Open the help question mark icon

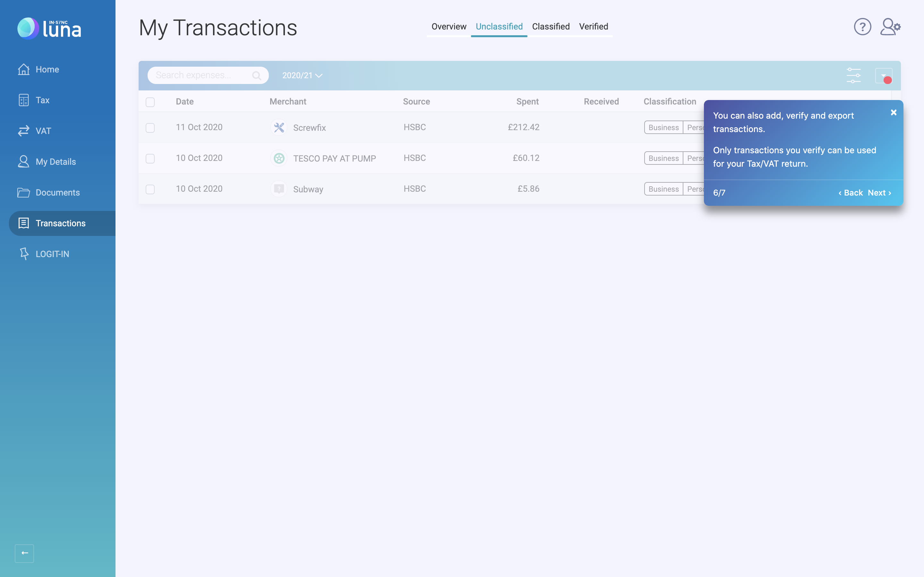point(862,27)
